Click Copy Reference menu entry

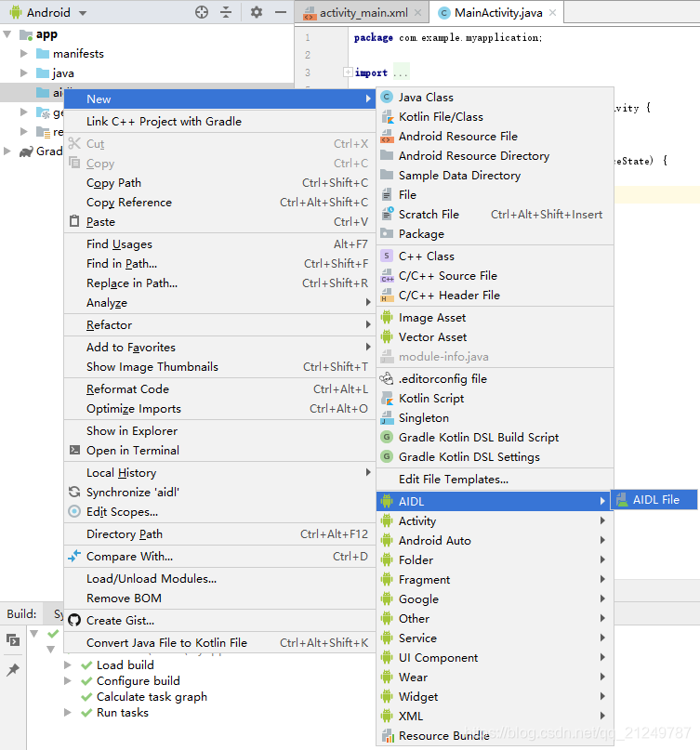[219, 203]
